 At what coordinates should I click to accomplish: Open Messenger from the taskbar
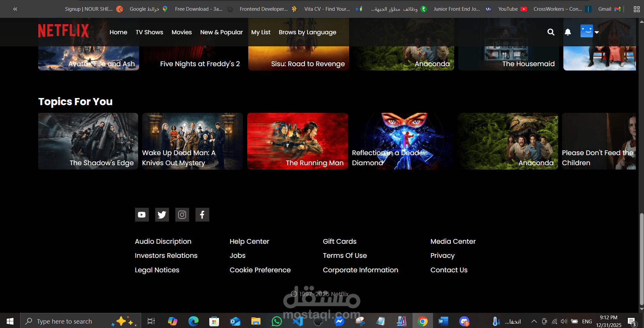(339, 321)
